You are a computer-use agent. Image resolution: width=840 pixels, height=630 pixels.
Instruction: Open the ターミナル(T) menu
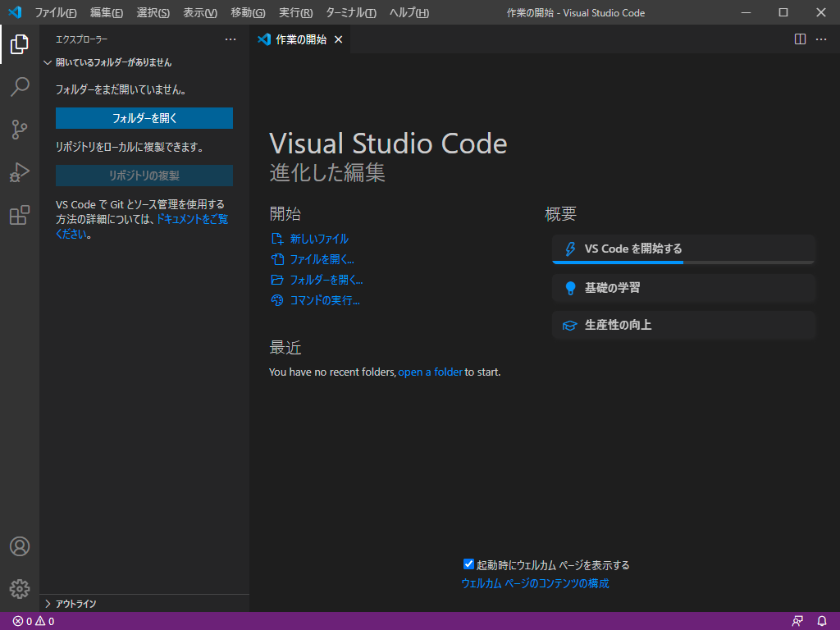[x=351, y=12]
